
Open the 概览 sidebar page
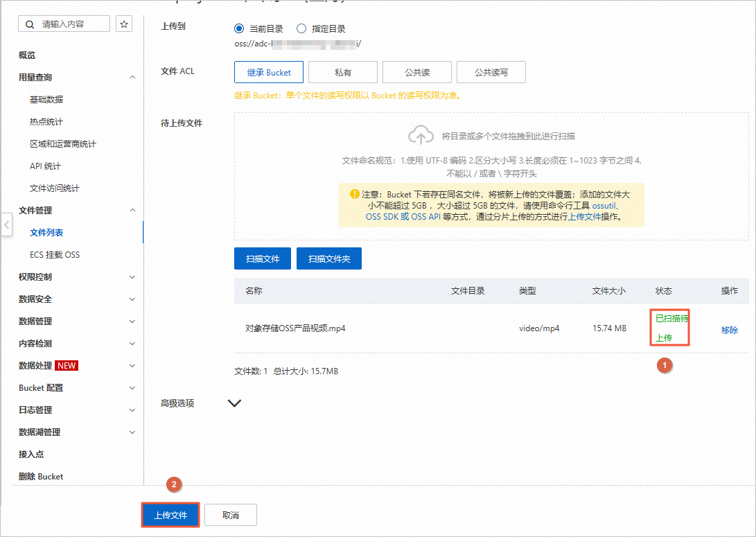coord(29,55)
